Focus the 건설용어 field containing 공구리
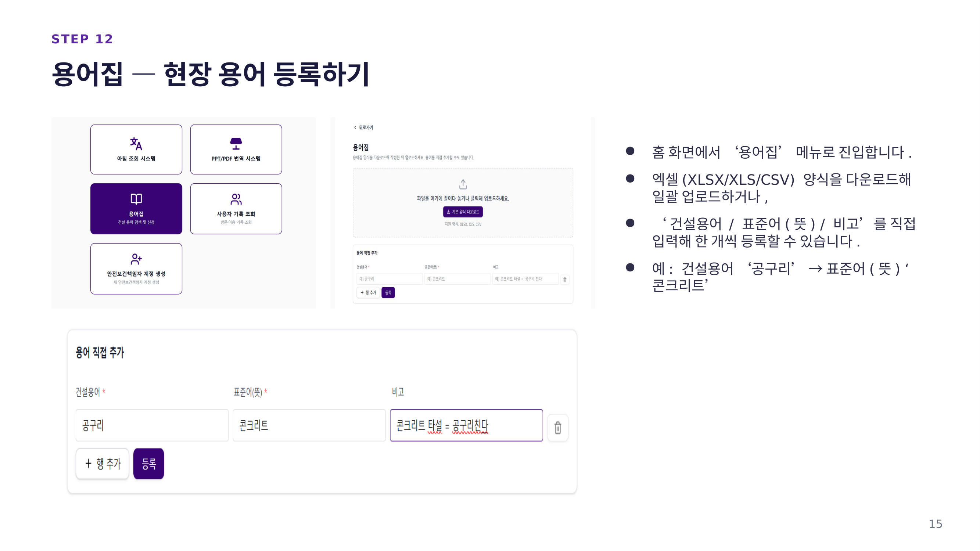The image size is (980, 551). click(x=152, y=425)
